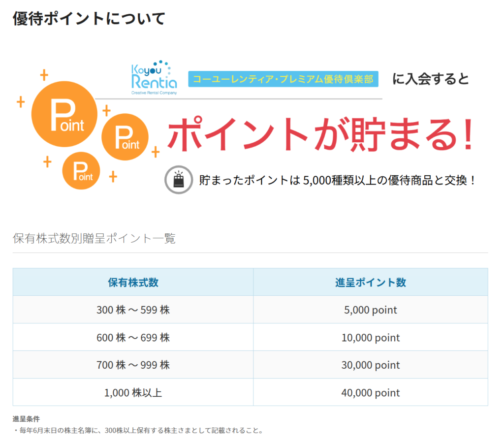The width and height of the screenshot is (504, 444).
Task: Select the 10,000 point cell
Action: point(371,337)
